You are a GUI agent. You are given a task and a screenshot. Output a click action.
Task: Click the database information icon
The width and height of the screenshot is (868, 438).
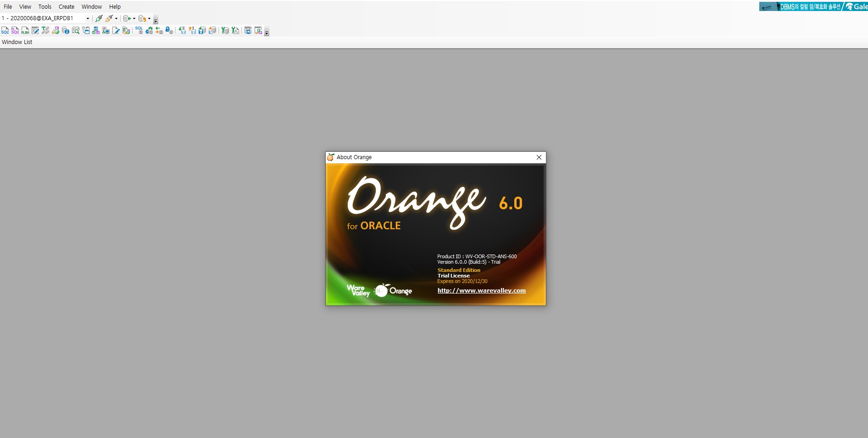tap(66, 31)
